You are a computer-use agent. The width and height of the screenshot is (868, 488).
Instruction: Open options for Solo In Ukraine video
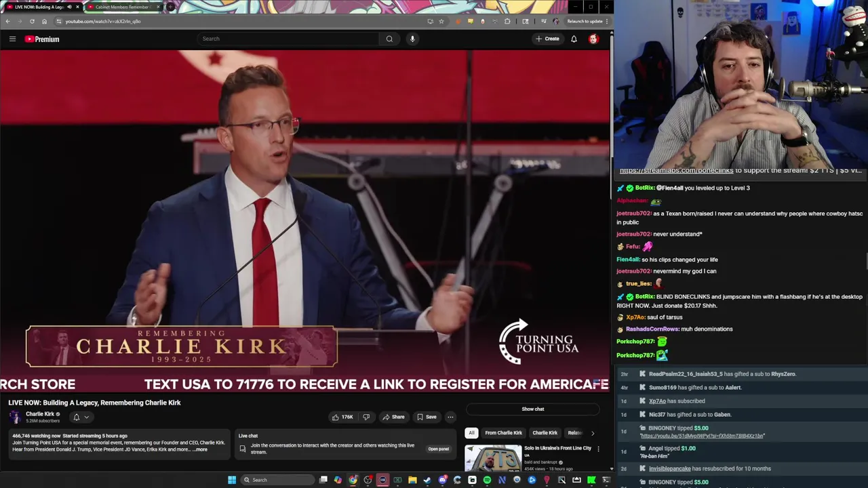pos(598,449)
